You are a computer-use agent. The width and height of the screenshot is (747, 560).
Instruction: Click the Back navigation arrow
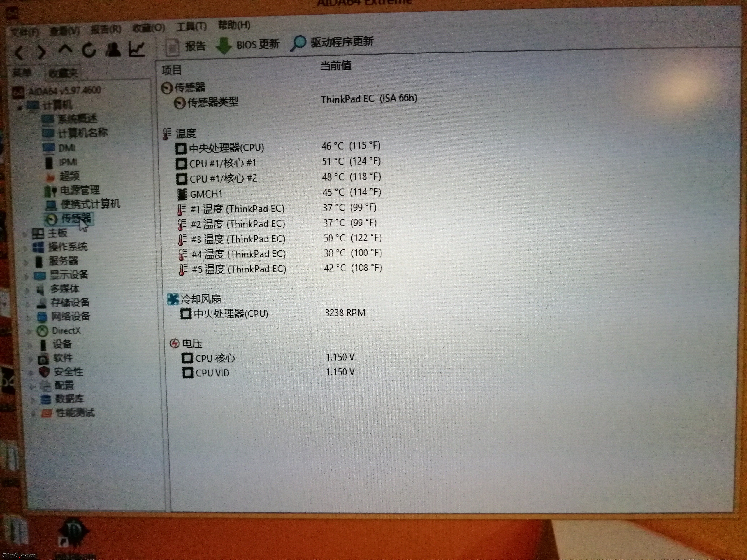coord(19,53)
